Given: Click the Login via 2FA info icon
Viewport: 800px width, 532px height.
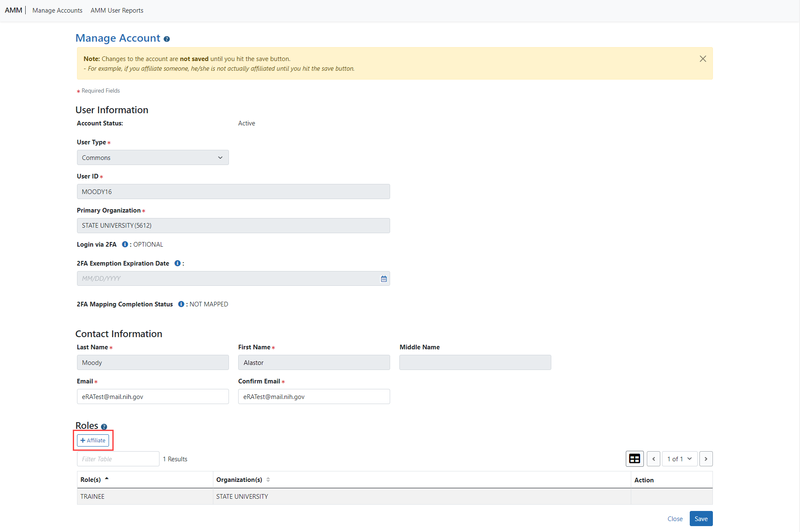Looking at the screenshot, I should (x=125, y=244).
